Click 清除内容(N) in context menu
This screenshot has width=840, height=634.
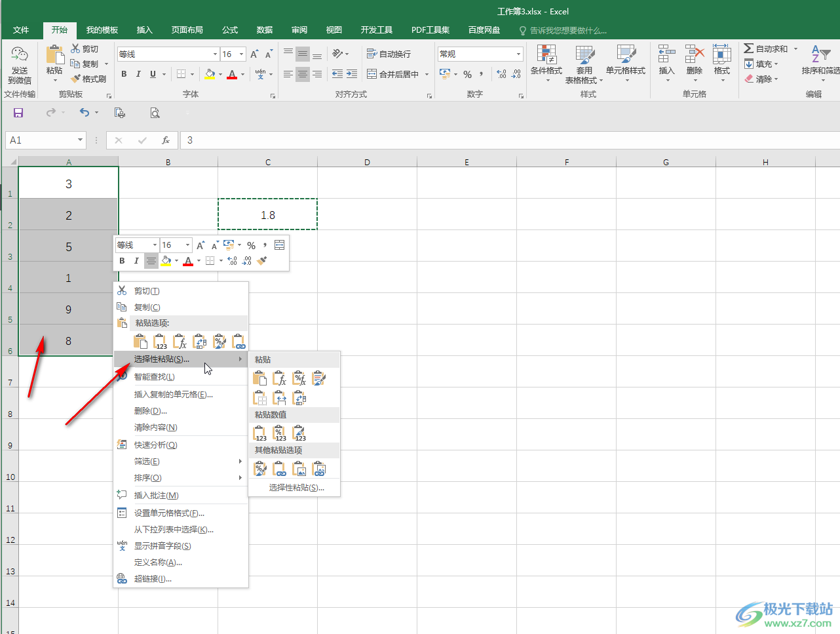pos(181,427)
